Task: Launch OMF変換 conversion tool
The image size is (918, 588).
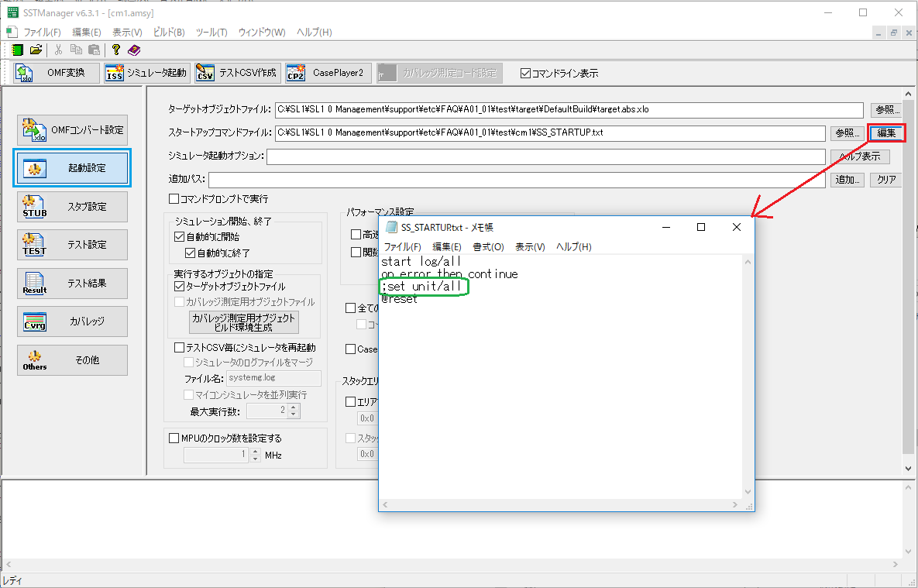Action: pyautogui.click(x=57, y=73)
